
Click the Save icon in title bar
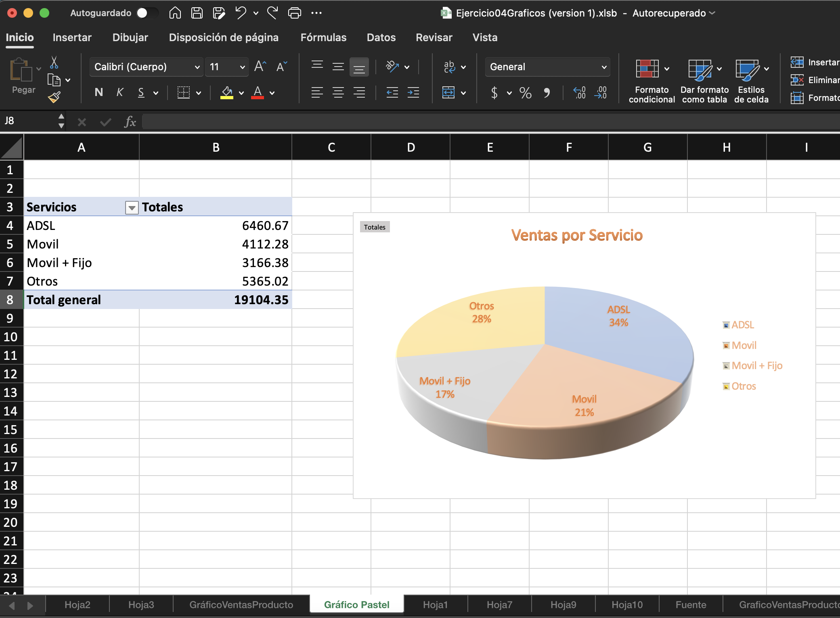[197, 13]
